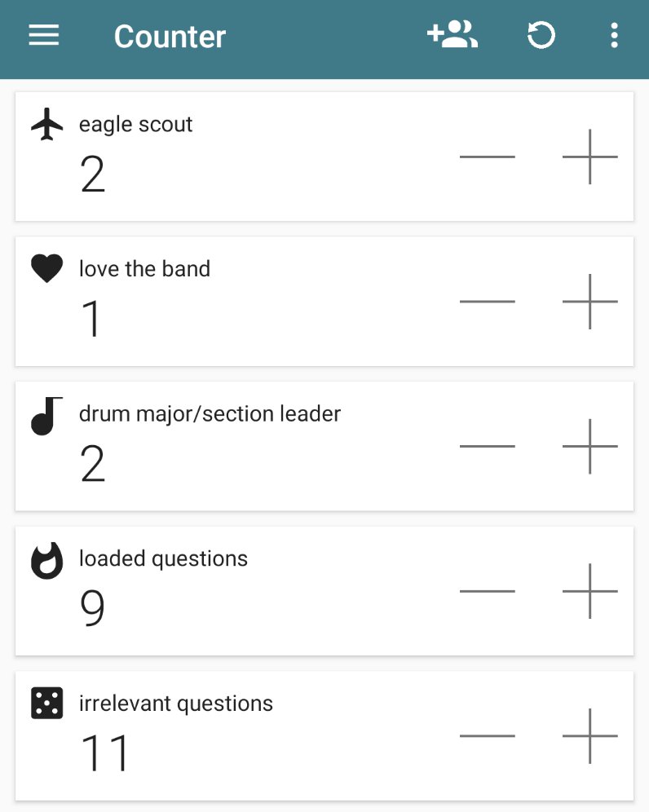Tap the dice icon for irrelevant questions
Screen dimensions: 649x812
pyautogui.click(x=46, y=704)
